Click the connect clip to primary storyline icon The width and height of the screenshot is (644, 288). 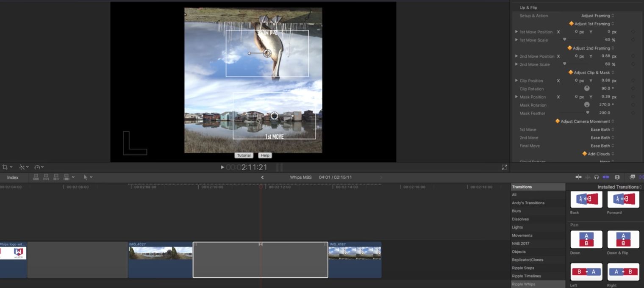(x=36, y=177)
